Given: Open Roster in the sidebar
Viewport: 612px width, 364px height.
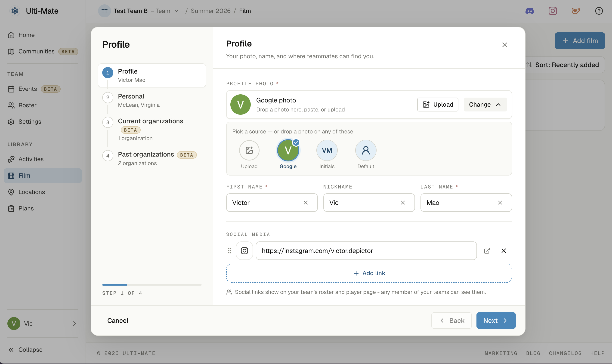Looking at the screenshot, I should [x=43, y=105].
